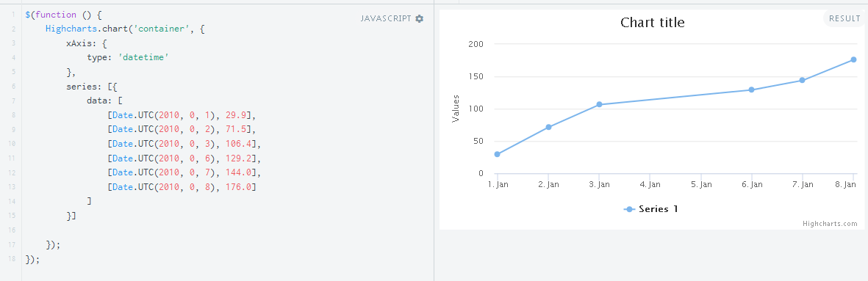
Task: Click 'xAxis: {' on line 3
Action: coord(87,43)
